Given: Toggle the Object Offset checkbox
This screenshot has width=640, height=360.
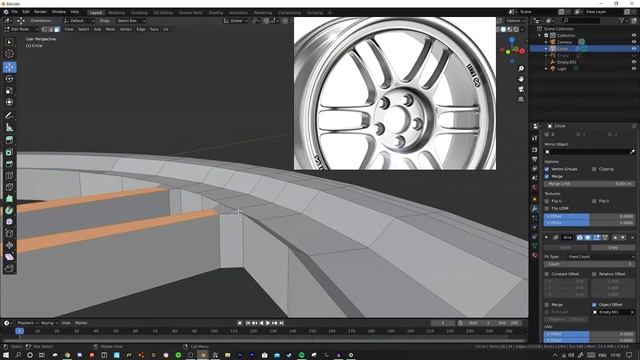Looking at the screenshot, I should click(594, 304).
